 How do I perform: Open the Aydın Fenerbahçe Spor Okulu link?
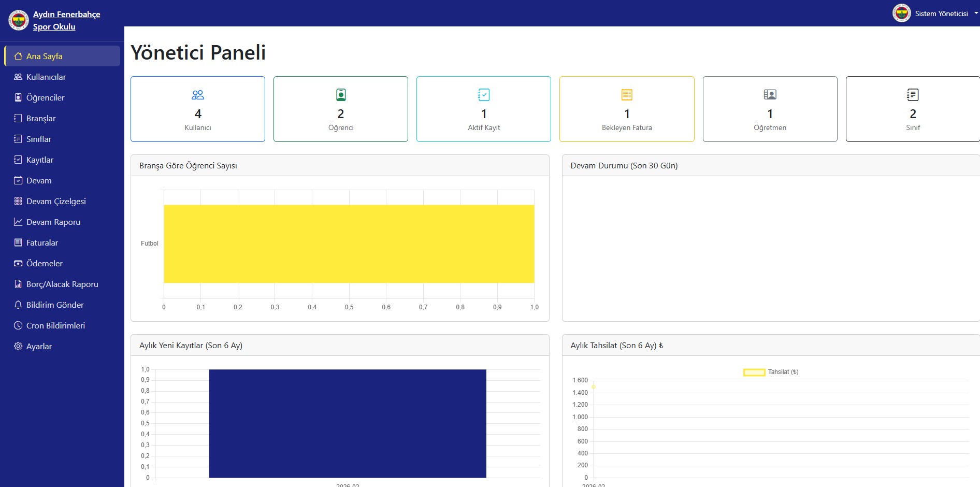[67, 20]
